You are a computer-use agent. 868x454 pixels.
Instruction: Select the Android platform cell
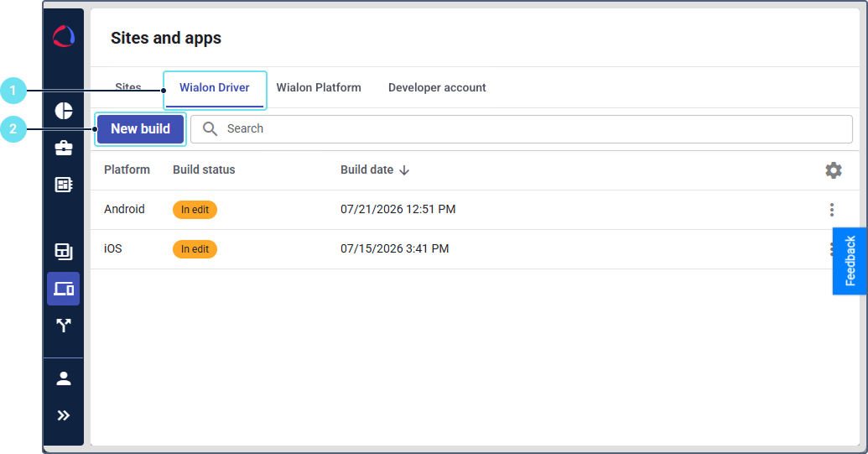124,209
